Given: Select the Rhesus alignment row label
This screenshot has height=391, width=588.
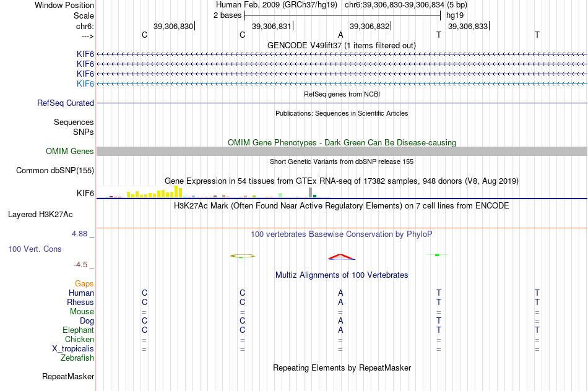Looking at the screenshot, I should click(80, 302).
